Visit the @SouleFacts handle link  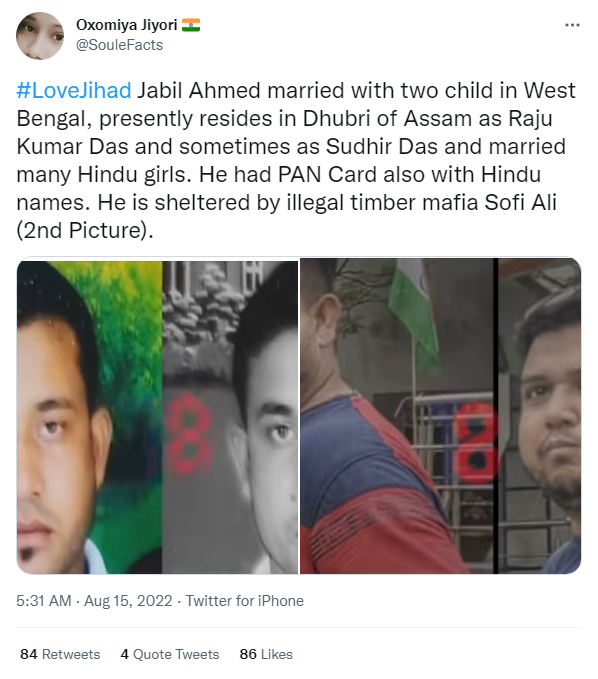[x=120, y=45]
